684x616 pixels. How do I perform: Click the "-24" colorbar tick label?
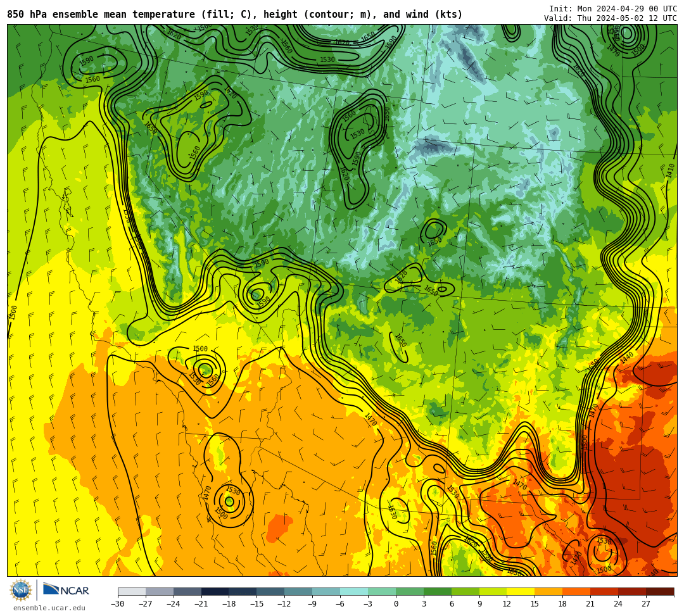coord(174,604)
